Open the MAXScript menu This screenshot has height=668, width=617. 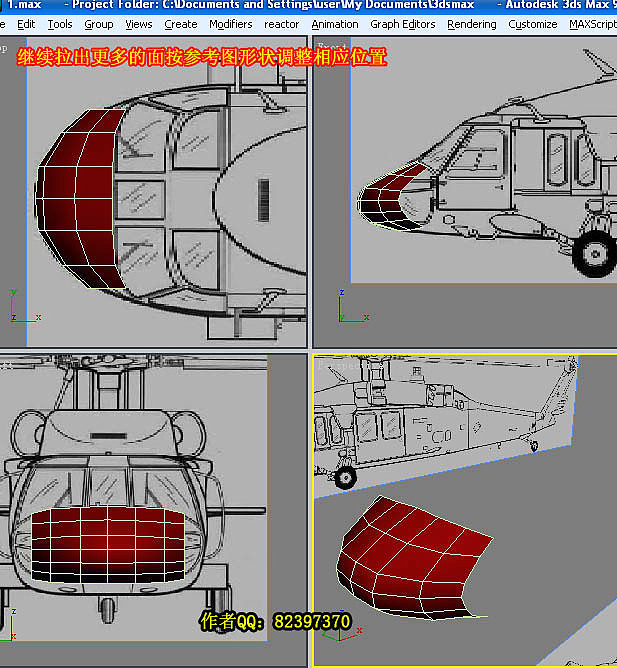click(x=593, y=25)
